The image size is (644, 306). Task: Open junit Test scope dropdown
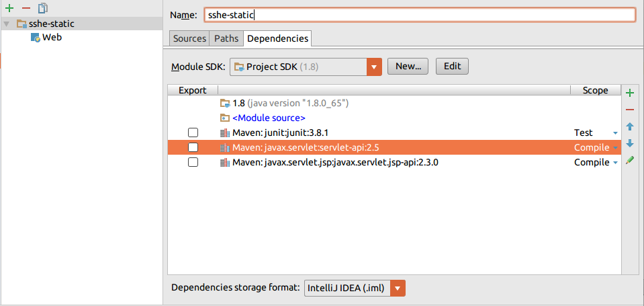click(x=615, y=133)
